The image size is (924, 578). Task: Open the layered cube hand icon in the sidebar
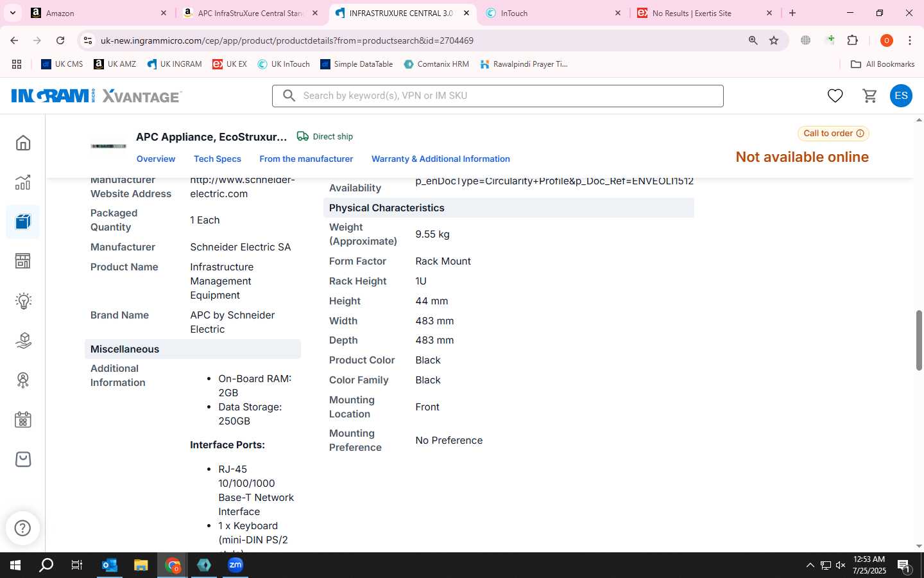[23, 340]
